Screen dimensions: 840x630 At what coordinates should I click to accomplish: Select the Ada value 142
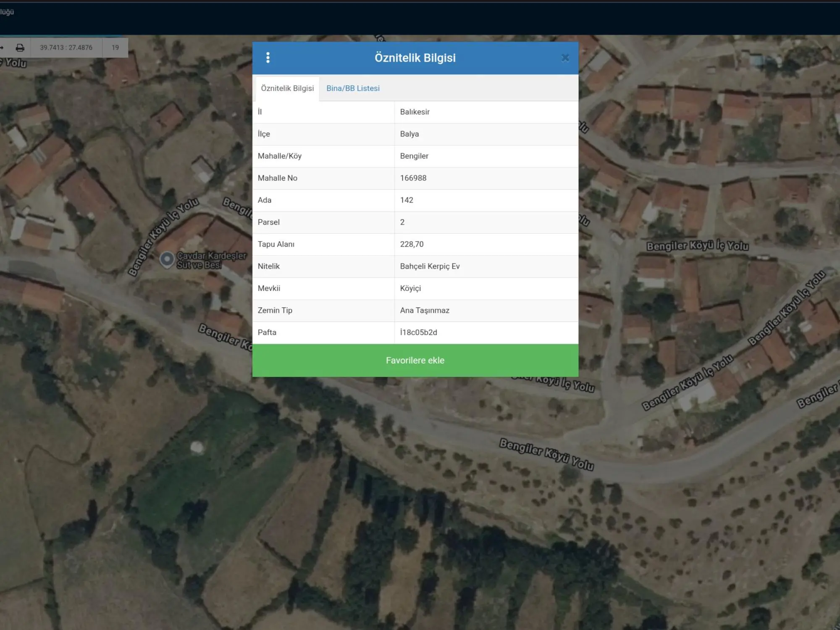(486, 200)
